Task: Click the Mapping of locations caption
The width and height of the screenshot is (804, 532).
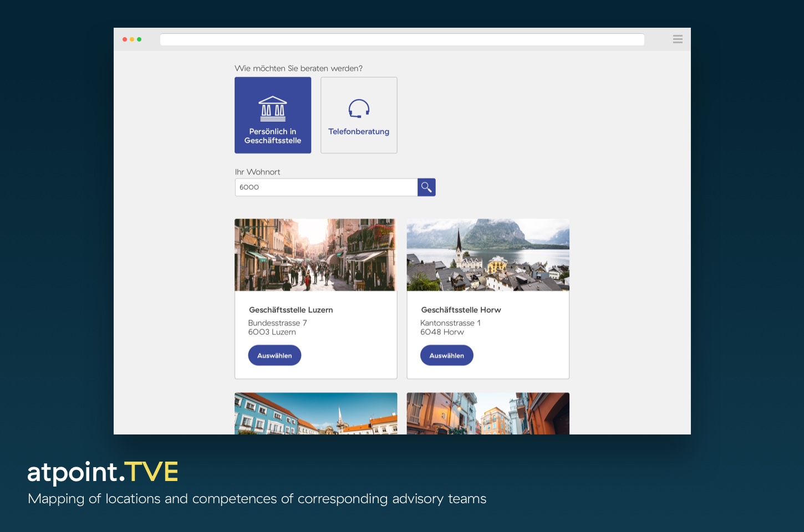Action: tap(257, 499)
